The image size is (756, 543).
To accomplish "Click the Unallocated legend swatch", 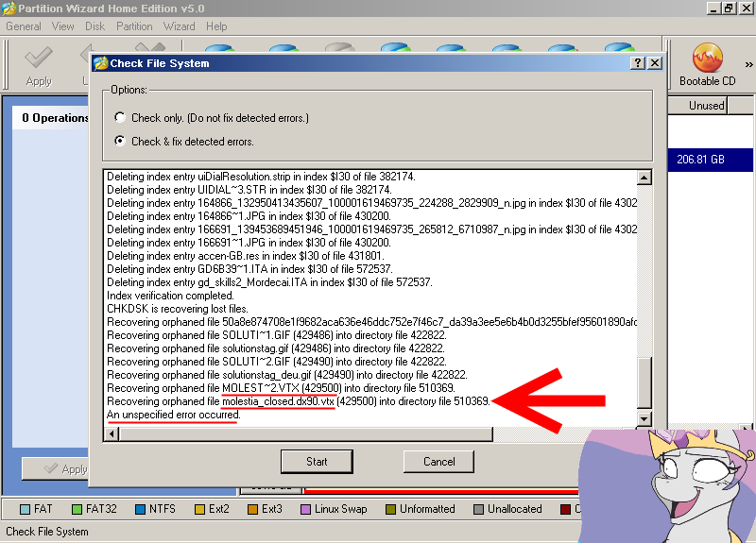I will coord(479,509).
